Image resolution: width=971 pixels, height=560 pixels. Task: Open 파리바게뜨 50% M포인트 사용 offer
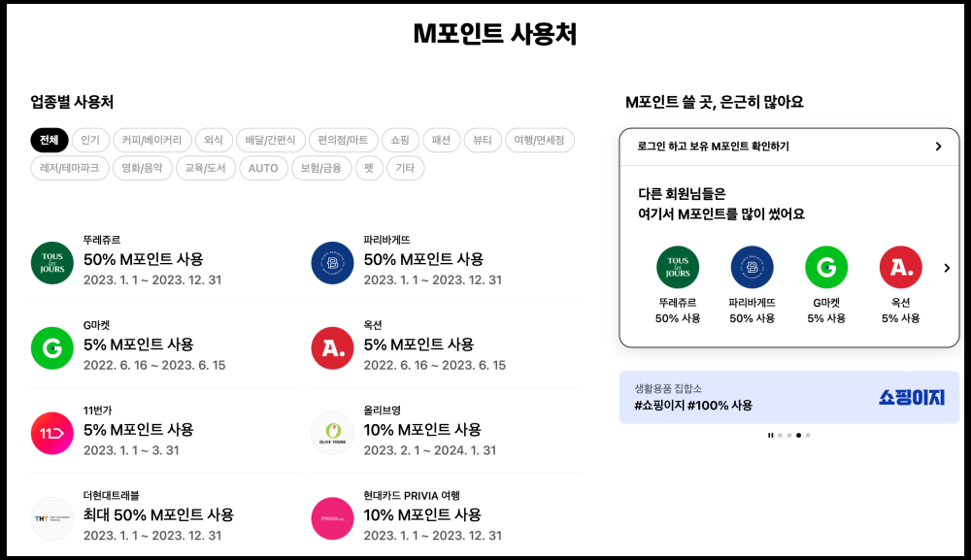click(446, 260)
